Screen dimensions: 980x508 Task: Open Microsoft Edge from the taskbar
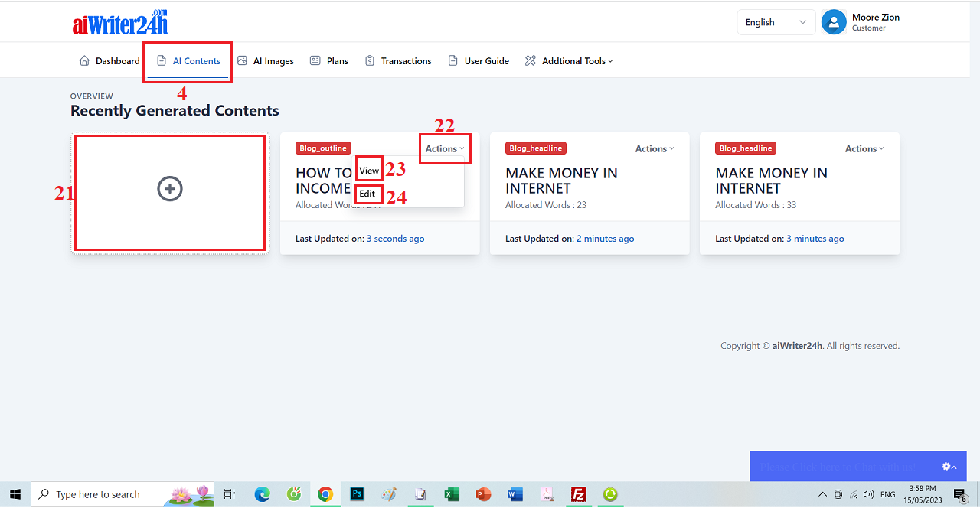click(263, 494)
